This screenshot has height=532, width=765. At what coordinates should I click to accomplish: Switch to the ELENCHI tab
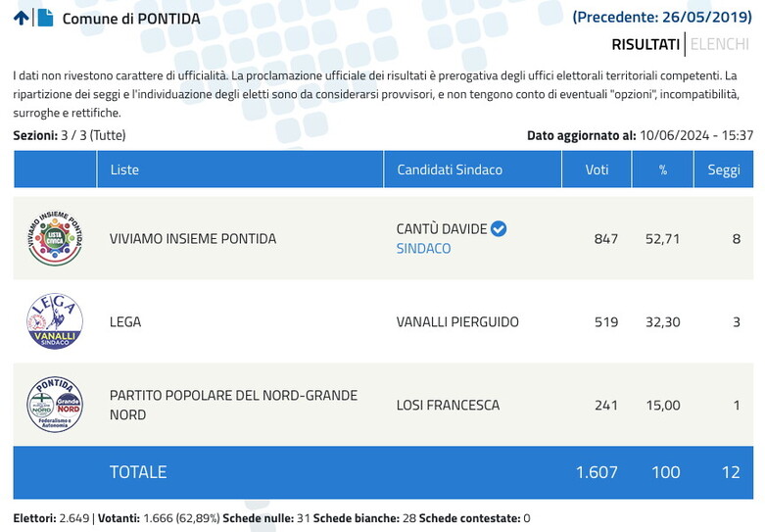coord(720,44)
